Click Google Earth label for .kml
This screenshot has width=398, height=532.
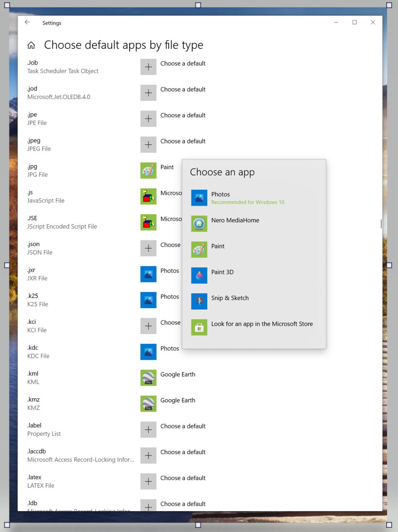click(x=178, y=375)
